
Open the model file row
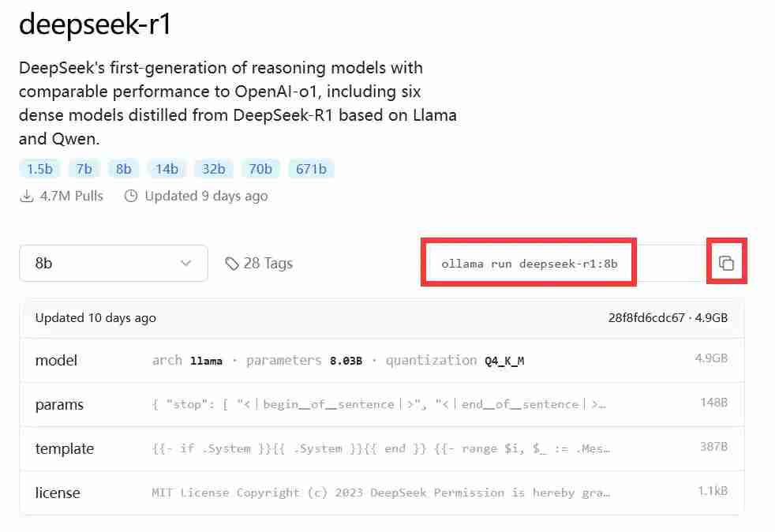pos(381,360)
